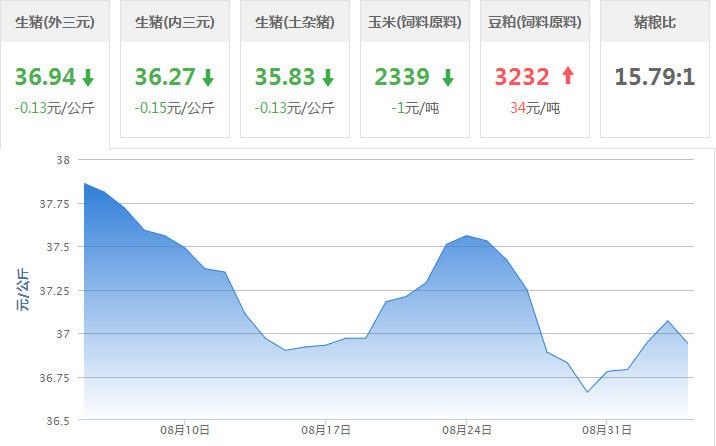Image resolution: width=716 pixels, height=446 pixels.
Task: Click the green down arrow beside 2339
Action: [x=448, y=77]
